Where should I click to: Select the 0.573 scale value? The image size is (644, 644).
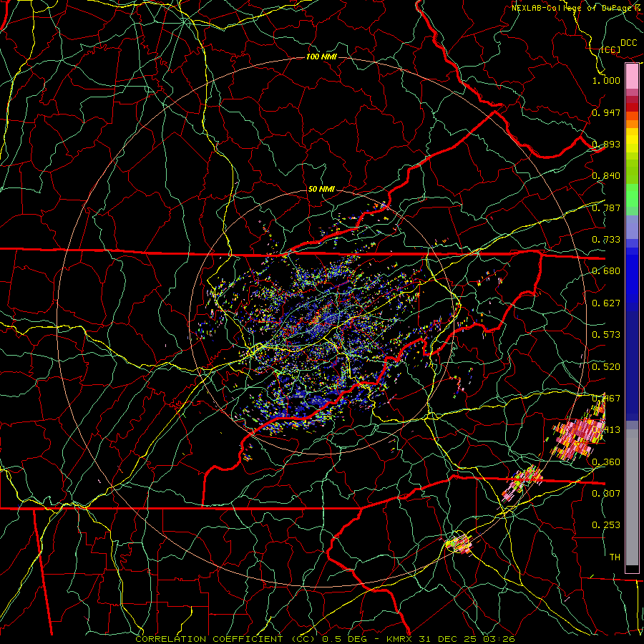pos(606,335)
